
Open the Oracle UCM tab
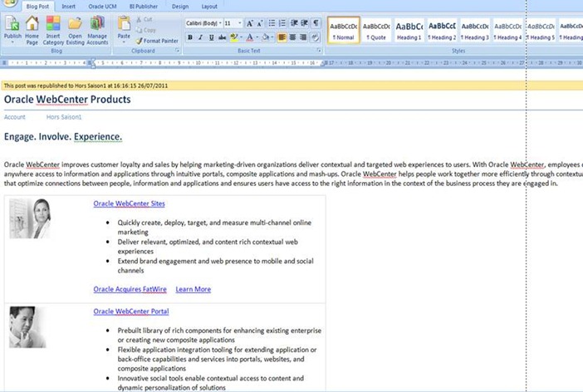click(102, 7)
